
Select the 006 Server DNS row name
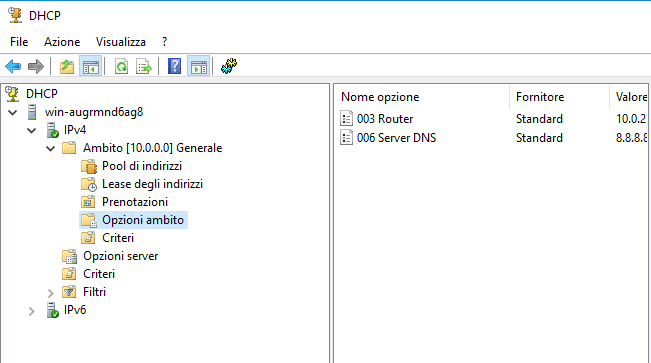tap(396, 138)
